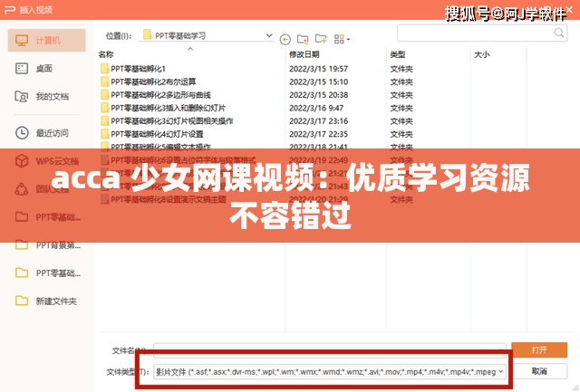Go back to previous folder

pos(285,39)
